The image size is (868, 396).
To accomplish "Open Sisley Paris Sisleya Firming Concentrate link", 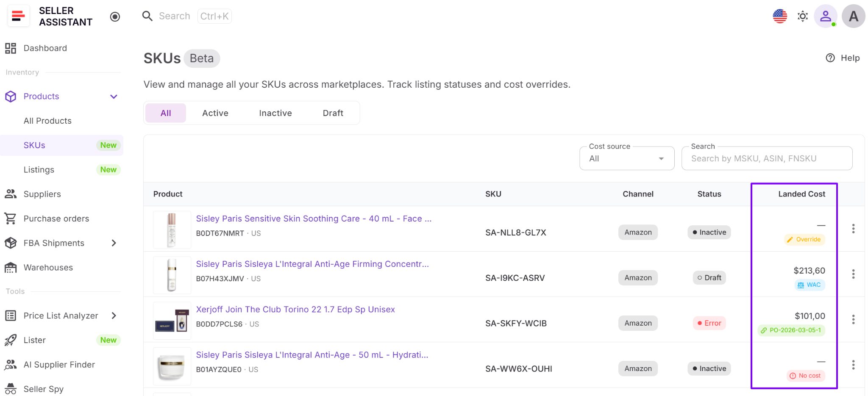I will (312, 264).
